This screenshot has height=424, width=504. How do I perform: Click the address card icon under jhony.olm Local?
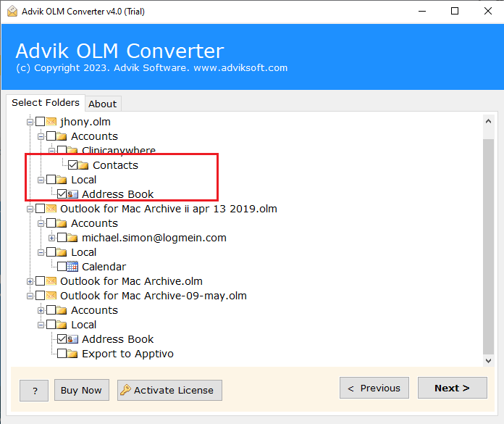(x=72, y=194)
